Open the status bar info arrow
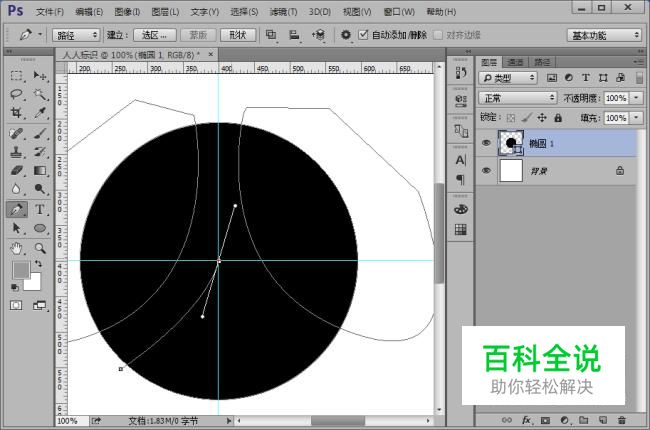This screenshot has width=650, height=430. click(228, 421)
